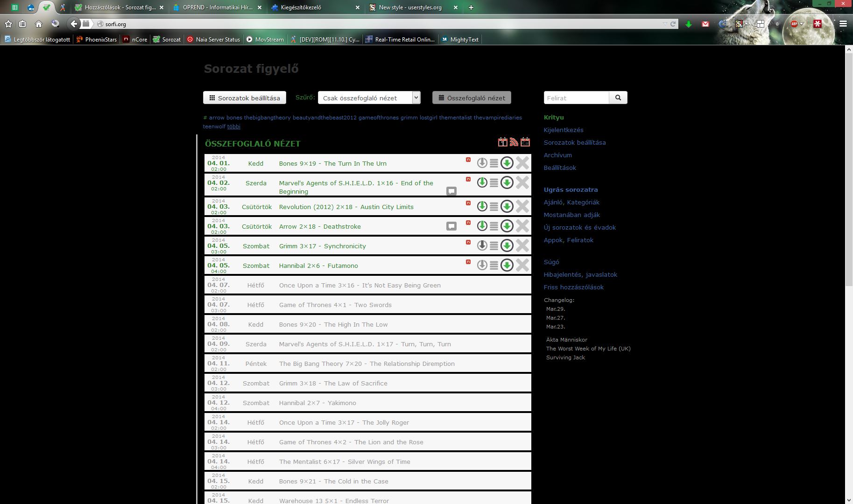Show more tags via többi link
853x504 pixels.
[x=233, y=126]
